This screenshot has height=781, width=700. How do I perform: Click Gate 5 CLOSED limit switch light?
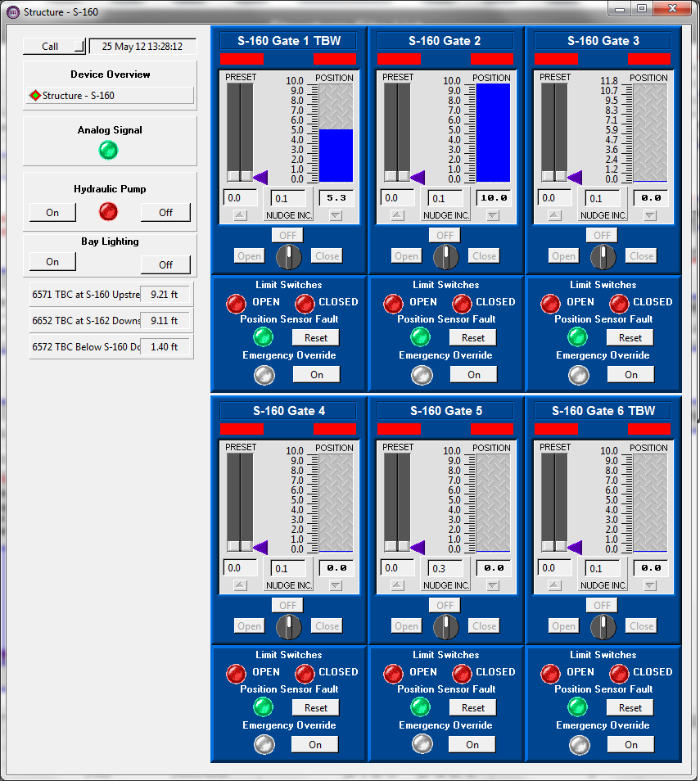coord(462,674)
